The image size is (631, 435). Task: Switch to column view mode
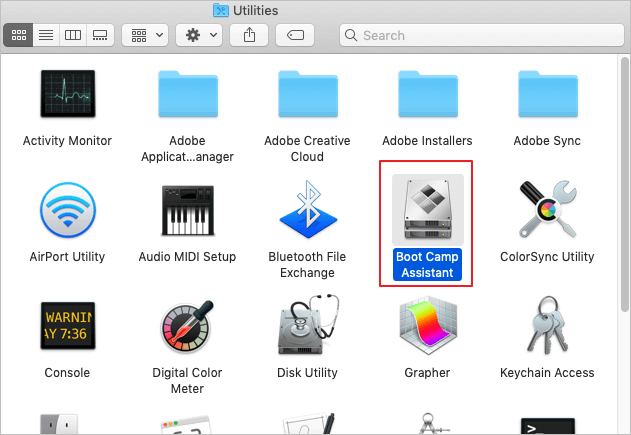pos(73,35)
